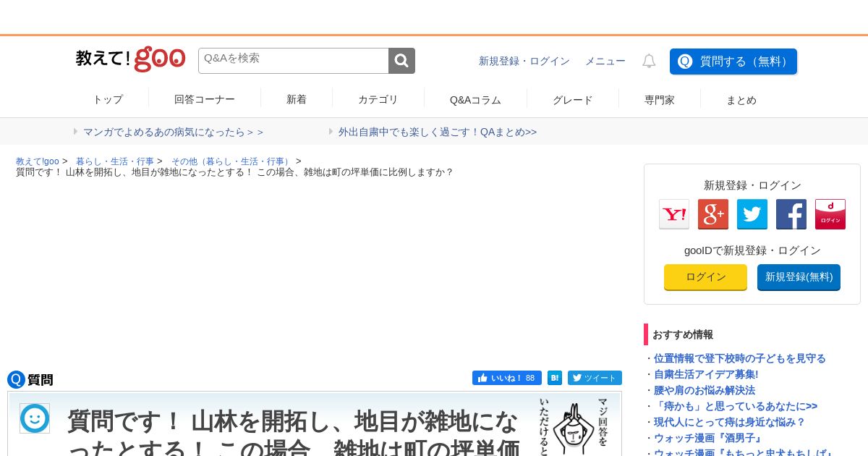This screenshot has width=868, height=456.
Task: Click 教えて!goo breadcrumb link
Action: [38, 161]
